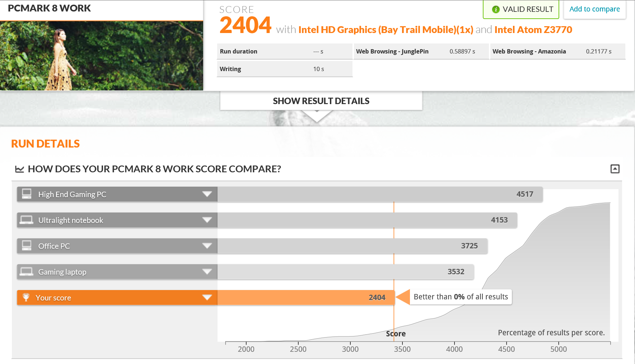Click the Intel HD Graphics (Bay Trail Mobile) link
The width and height of the screenshot is (635, 364).
(386, 30)
